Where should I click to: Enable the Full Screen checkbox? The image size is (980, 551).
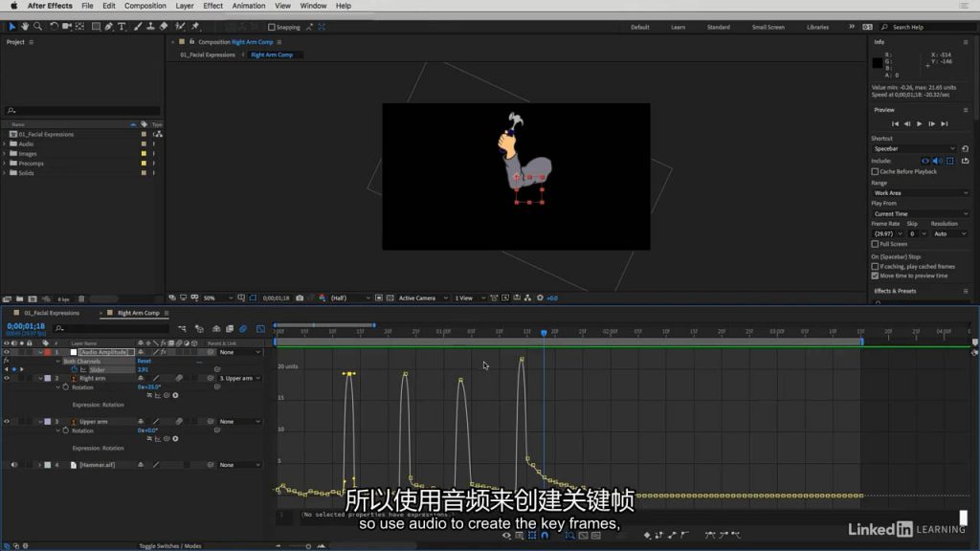coord(875,244)
